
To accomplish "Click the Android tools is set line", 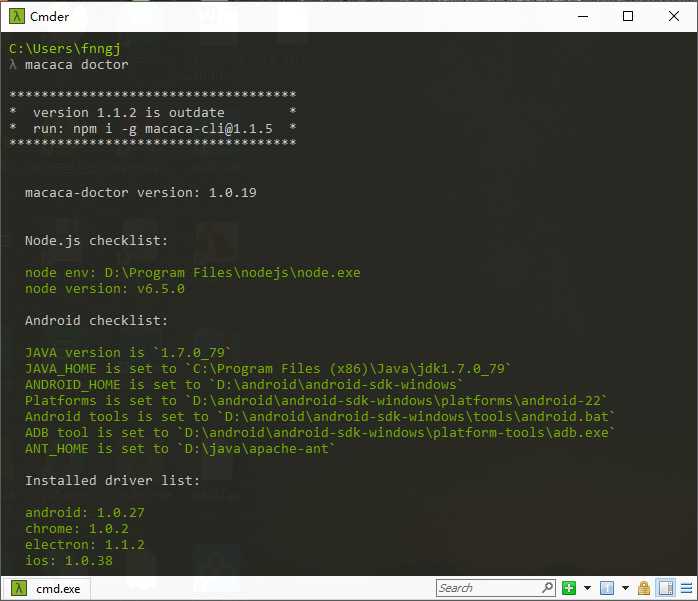I will click(x=320, y=417).
